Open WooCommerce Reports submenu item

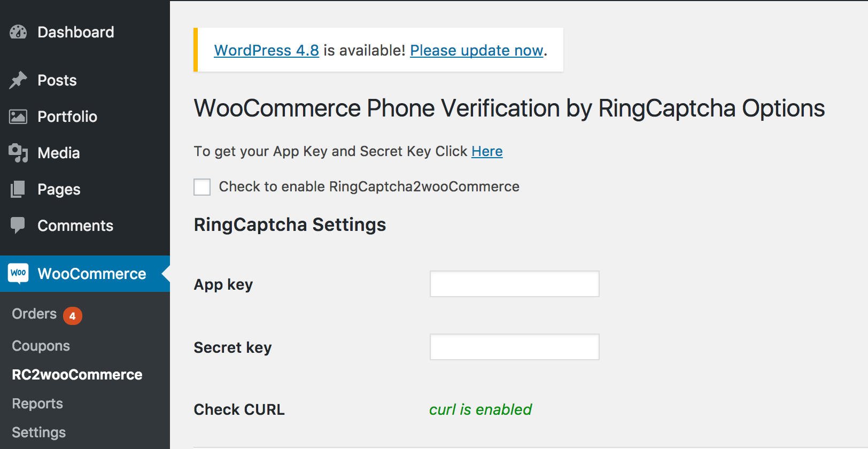click(37, 404)
